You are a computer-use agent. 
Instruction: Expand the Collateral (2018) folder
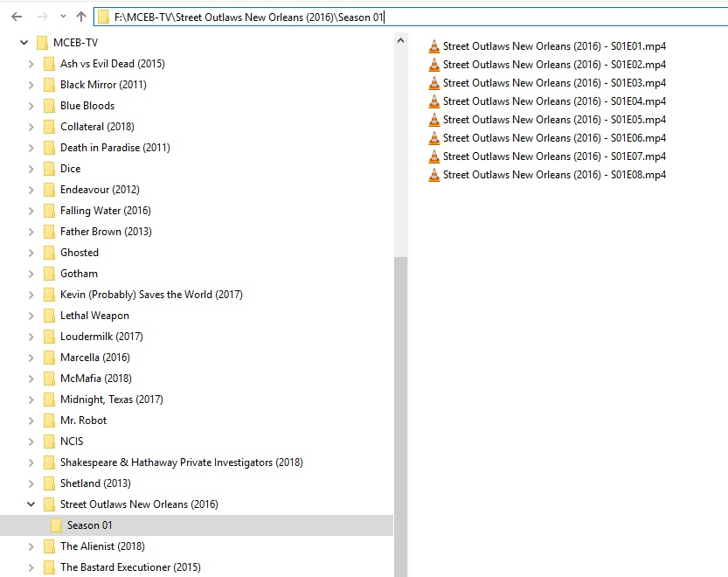(x=31, y=127)
